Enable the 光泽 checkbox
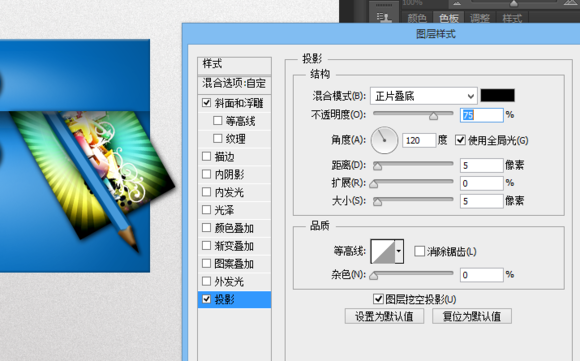The height and width of the screenshot is (361, 580). pyautogui.click(x=206, y=210)
